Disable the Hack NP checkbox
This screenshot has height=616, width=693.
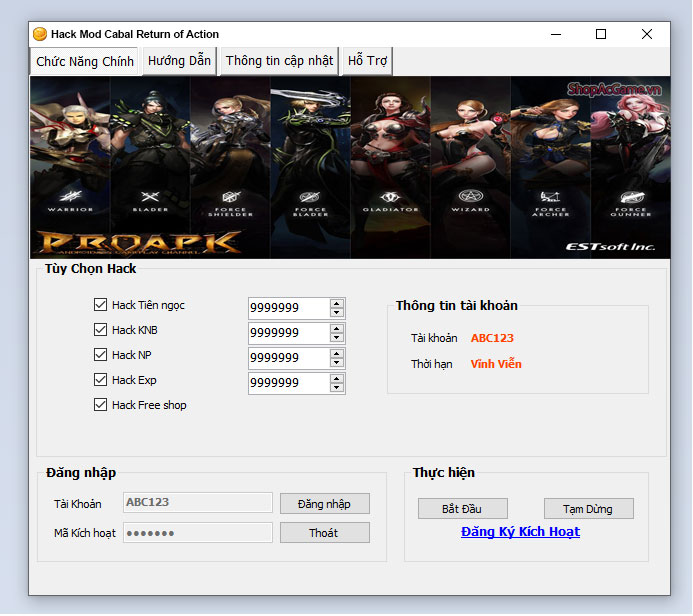(100, 354)
